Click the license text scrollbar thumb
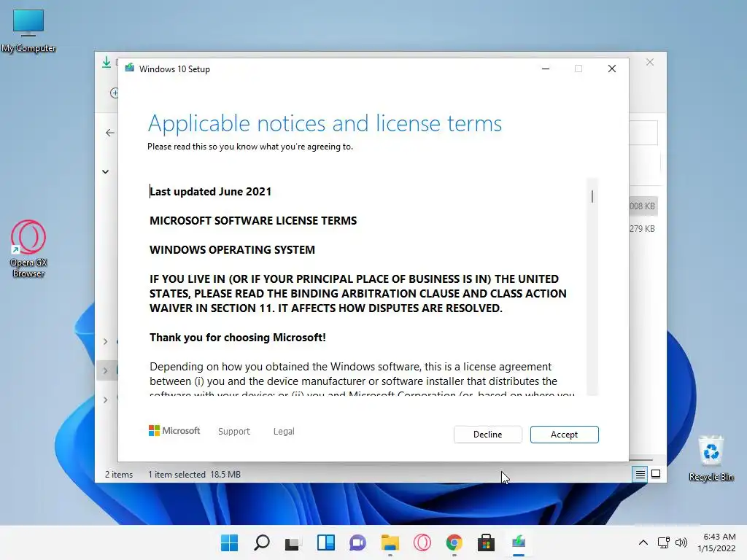 click(592, 196)
